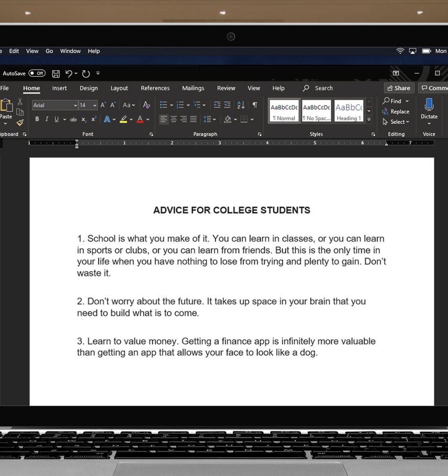This screenshot has width=448, height=476.
Task: Open Customize Quick Access Toolbar arrow
Action: point(98,73)
